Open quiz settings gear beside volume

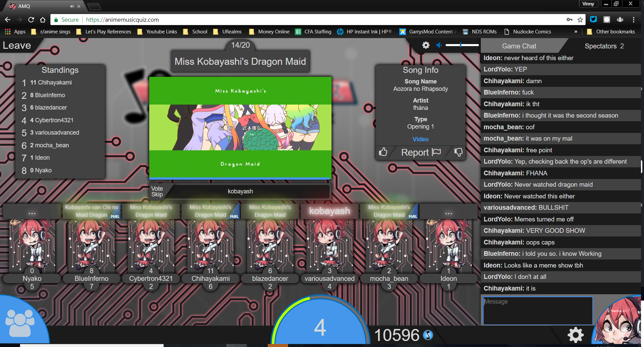(426, 45)
